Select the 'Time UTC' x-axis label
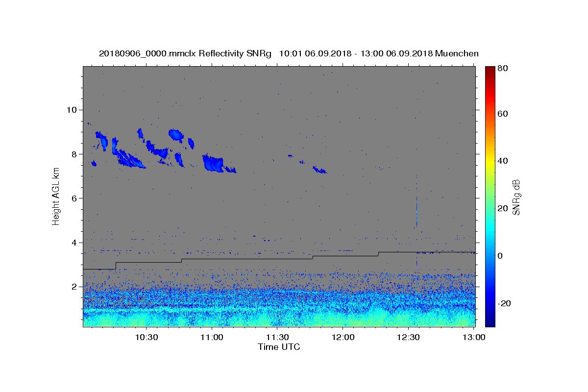This screenshot has width=588, height=392. [279, 347]
